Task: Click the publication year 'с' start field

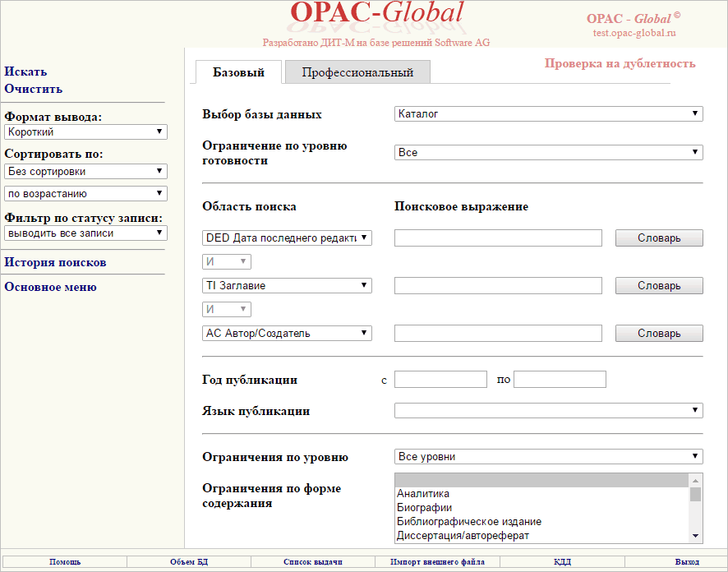Action: [x=440, y=380]
